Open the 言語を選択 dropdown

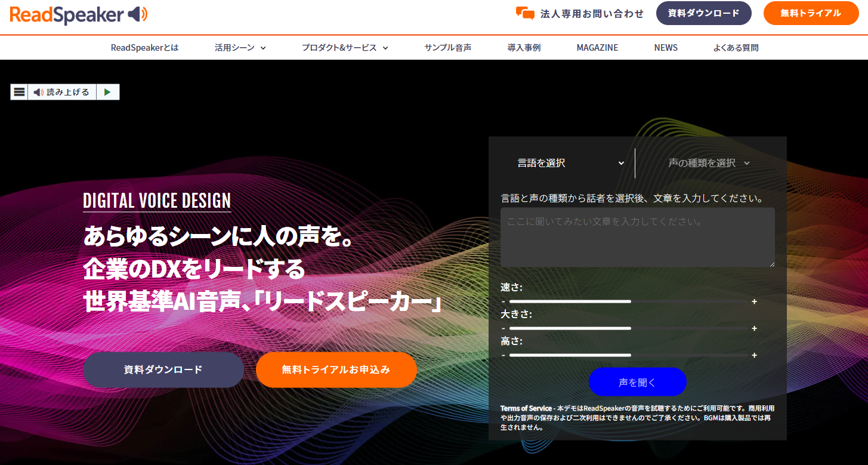pyautogui.click(x=570, y=163)
